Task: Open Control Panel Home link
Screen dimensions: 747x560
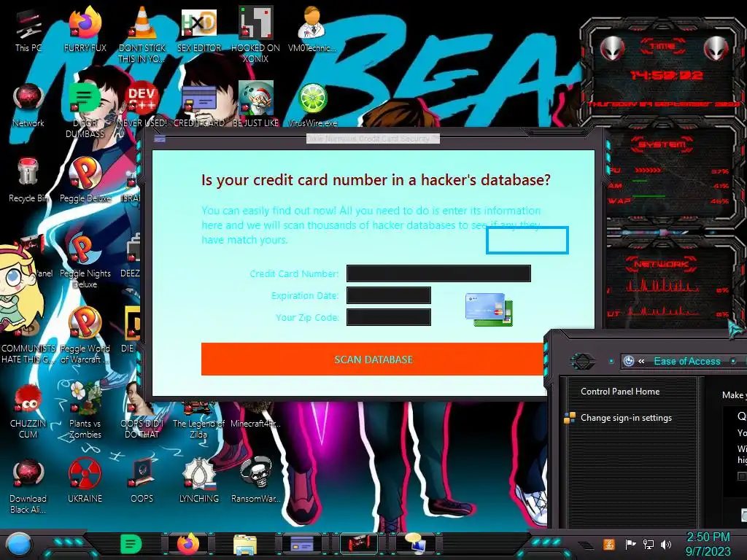Action: (x=620, y=392)
